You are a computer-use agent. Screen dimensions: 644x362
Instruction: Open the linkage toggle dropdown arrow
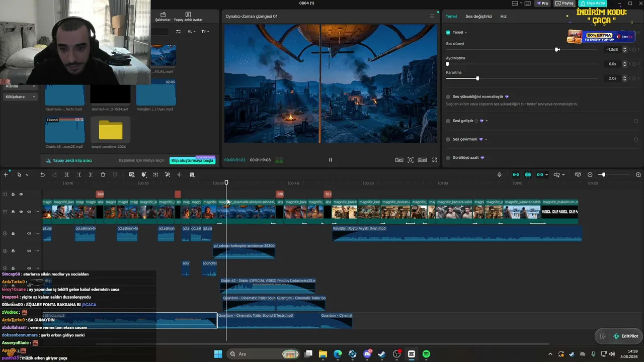click(547, 175)
